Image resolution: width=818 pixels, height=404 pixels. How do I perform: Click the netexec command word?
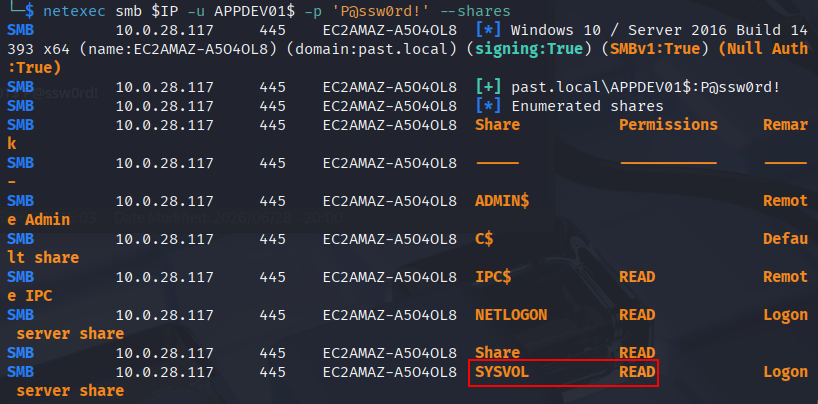point(74,11)
